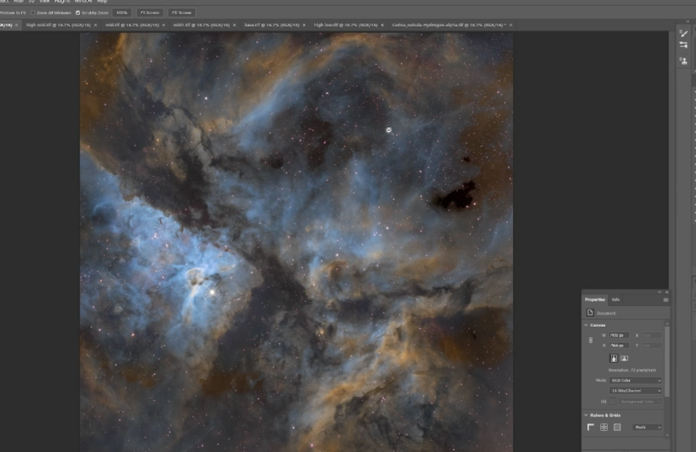The width and height of the screenshot is (696, 452).
Task: Toggle the guides display icon
Action: point(617,427)
